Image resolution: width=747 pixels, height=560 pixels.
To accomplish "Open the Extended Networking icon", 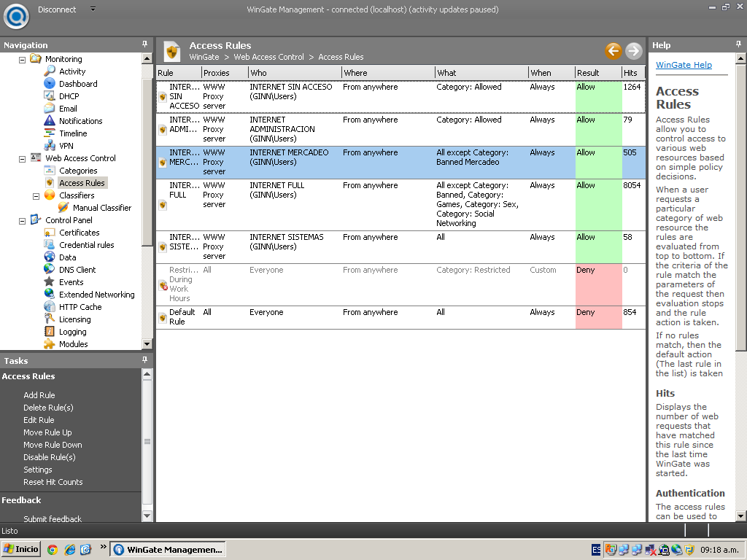I will click(x=50, y=294).
